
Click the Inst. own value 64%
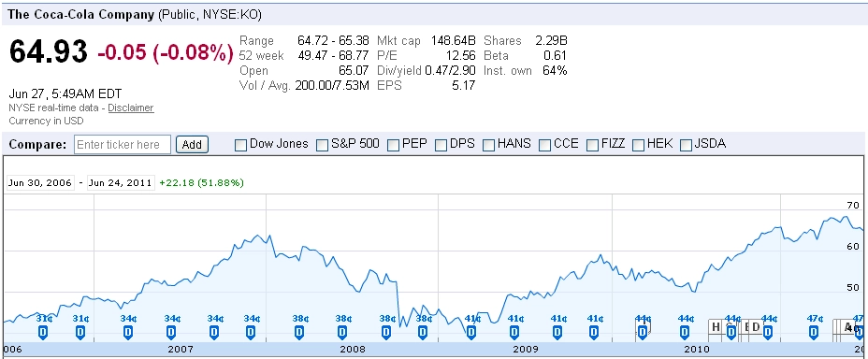pyautogui.click(x=556, y=71)
